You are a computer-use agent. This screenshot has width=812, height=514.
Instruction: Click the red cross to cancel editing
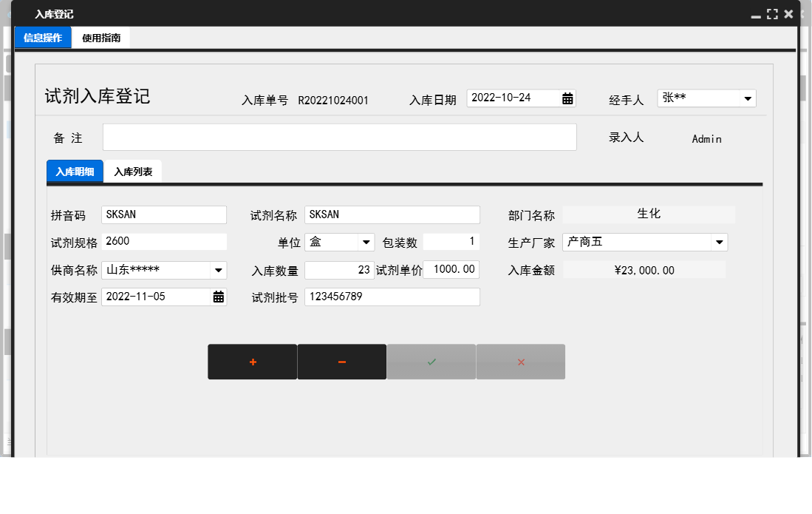(x=520, y=362)
